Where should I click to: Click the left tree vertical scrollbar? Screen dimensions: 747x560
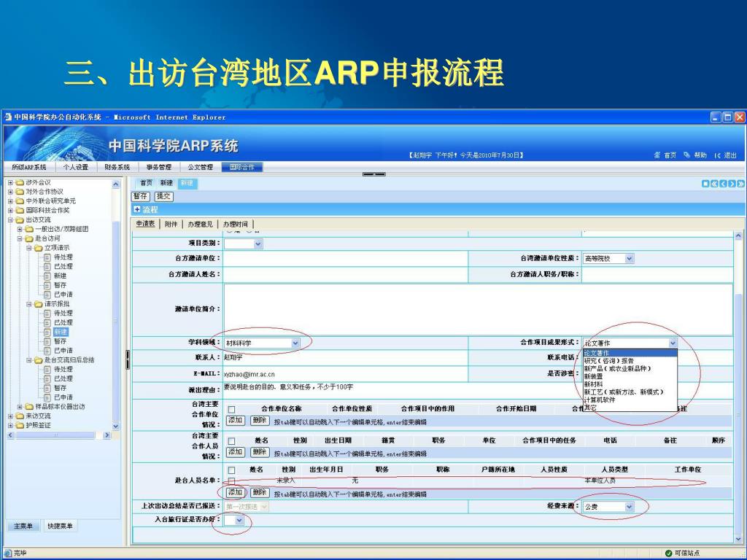116,305
